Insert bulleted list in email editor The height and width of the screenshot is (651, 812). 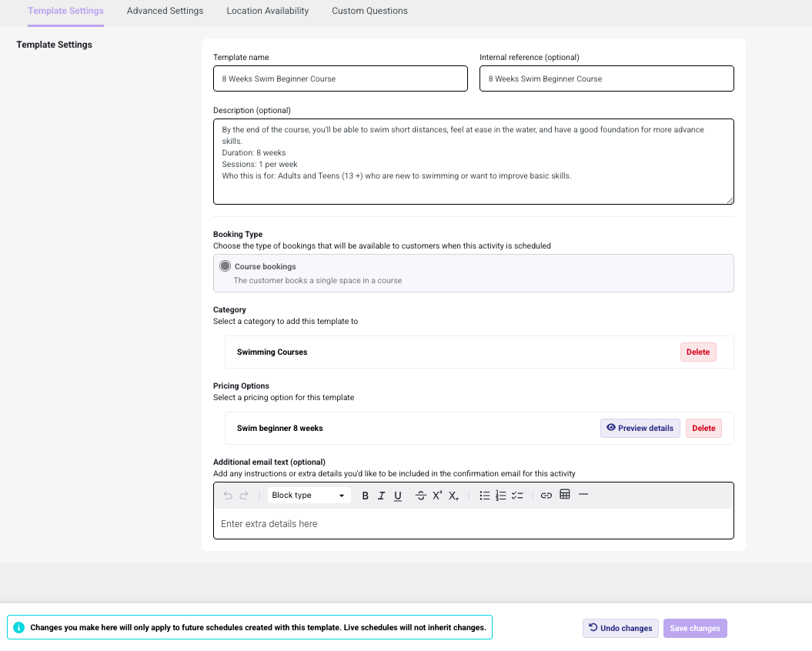484,496
